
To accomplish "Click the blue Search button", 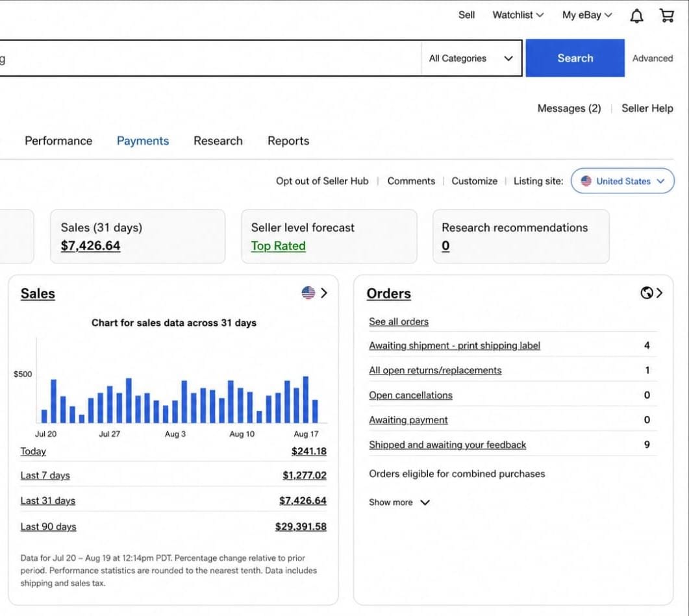I will [575, 58].
